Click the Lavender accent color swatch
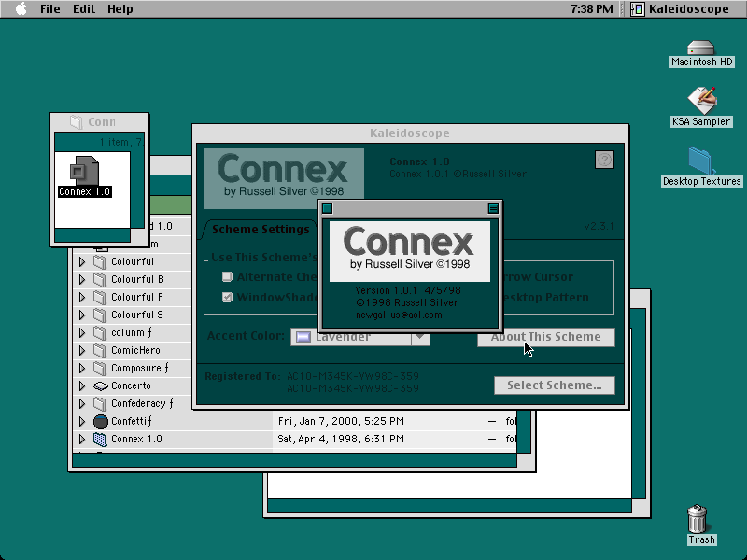This screenshot has height=560, width=747. click(x=303, y=337)
